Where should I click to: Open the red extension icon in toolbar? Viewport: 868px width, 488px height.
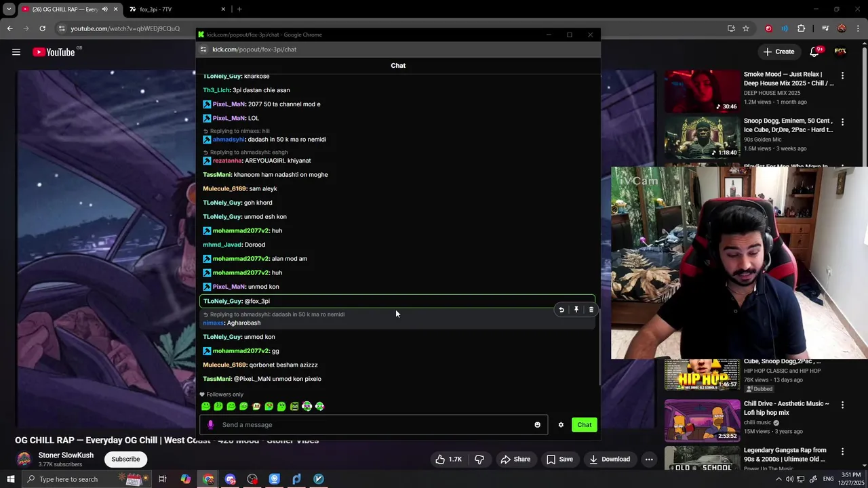tap(768, 28)
